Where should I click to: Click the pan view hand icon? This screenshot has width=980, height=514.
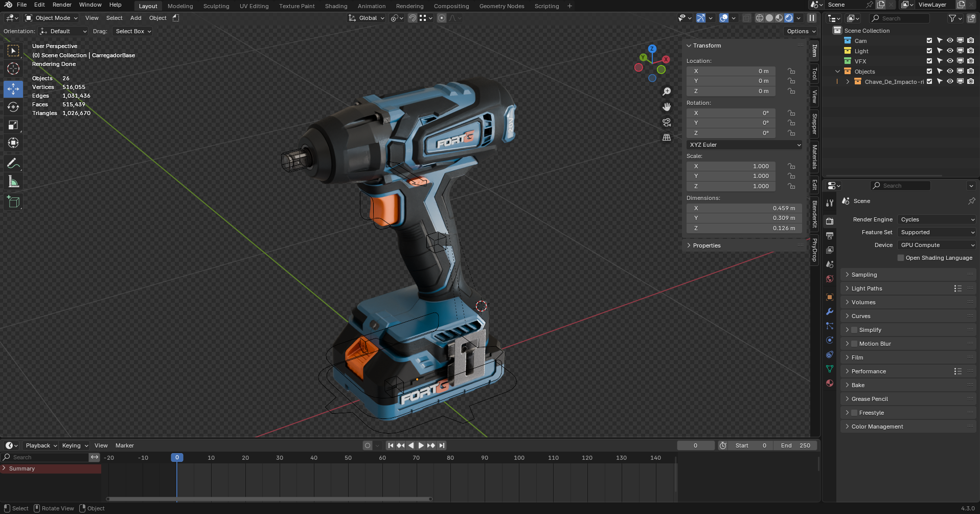pyautogui.click(x=667, y=107)
